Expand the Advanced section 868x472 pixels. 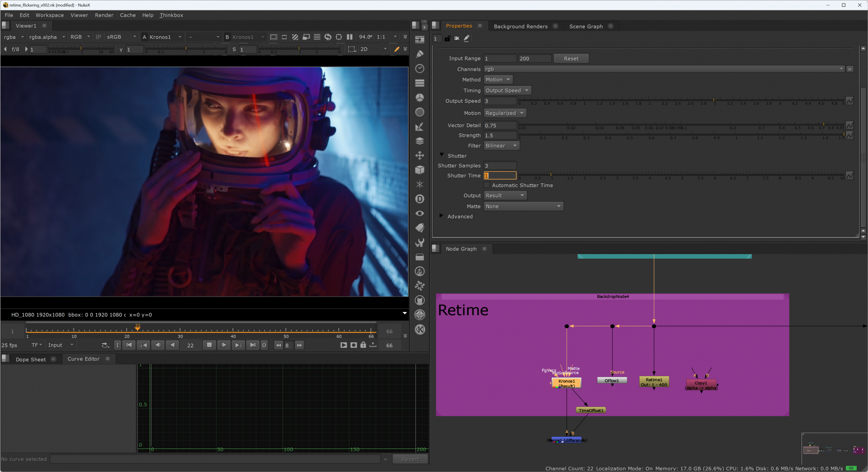click(x=441, y=216)
